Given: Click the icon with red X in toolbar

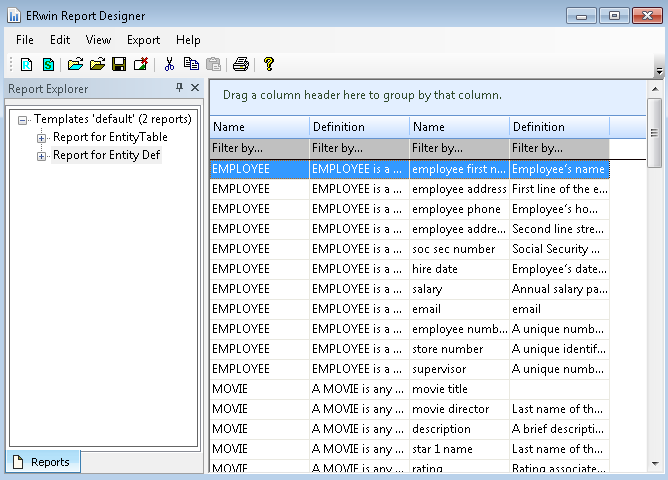Looking at the screenshot, I should coord(141,64).
